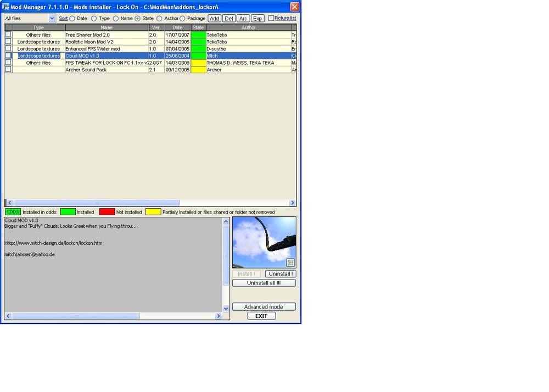Click the Del button
The height and width of the screenshot is (392, 549).
point(228,19)
